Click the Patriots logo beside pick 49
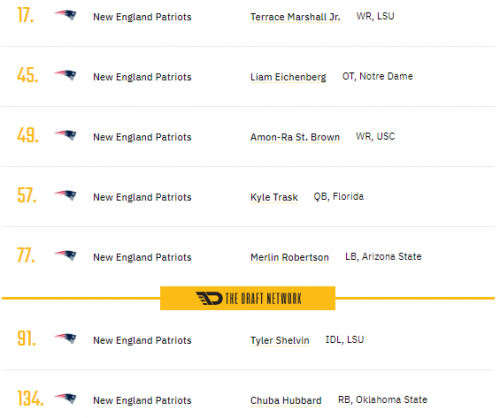The image size is (500, 418). tap(65, 135)
